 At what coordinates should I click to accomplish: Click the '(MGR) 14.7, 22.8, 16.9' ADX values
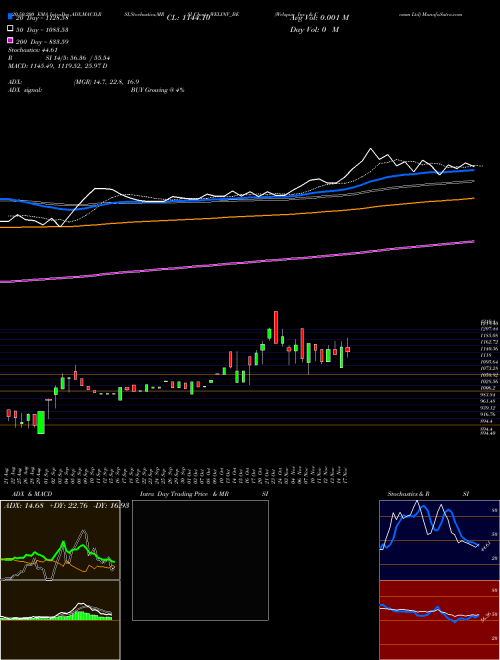(106, 82)
